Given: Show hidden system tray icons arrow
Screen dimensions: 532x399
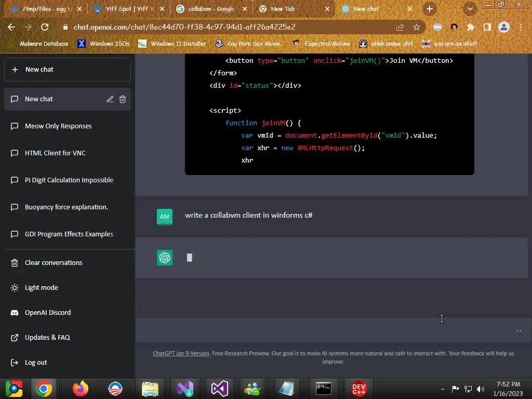Looking at the screenshot, I should pyautogui.click(x=443, y=389).
